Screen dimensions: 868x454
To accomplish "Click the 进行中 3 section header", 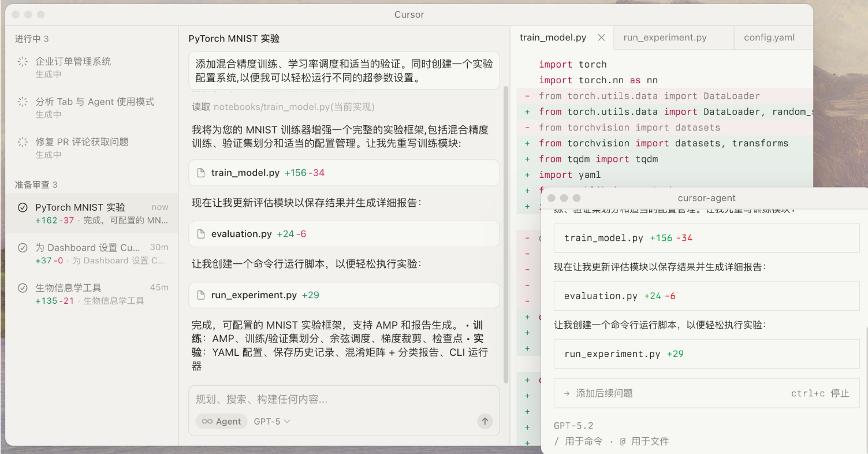I will pos(32,39).
